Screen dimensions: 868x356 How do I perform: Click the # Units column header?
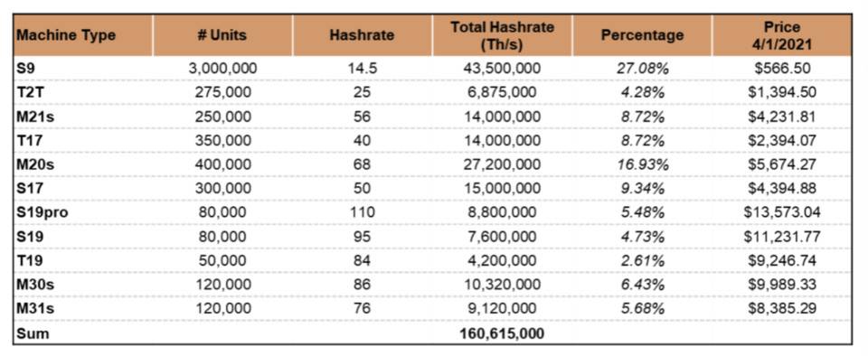click(222, 35)
